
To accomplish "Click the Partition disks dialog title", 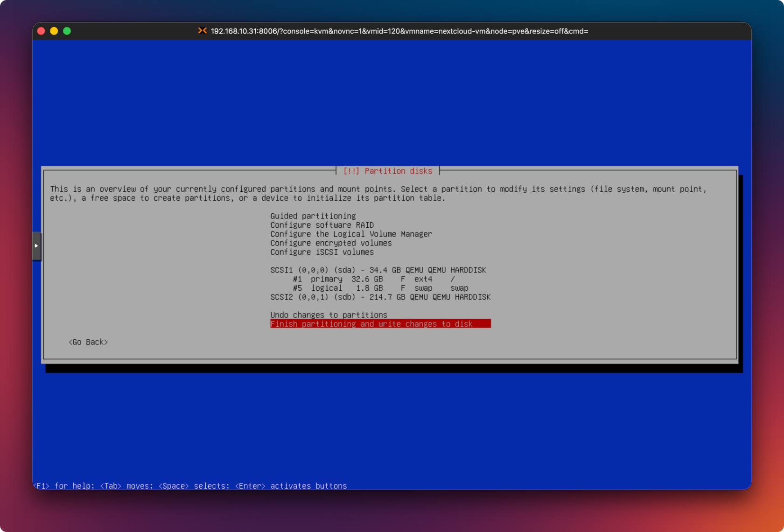I will tap(388, 171).
